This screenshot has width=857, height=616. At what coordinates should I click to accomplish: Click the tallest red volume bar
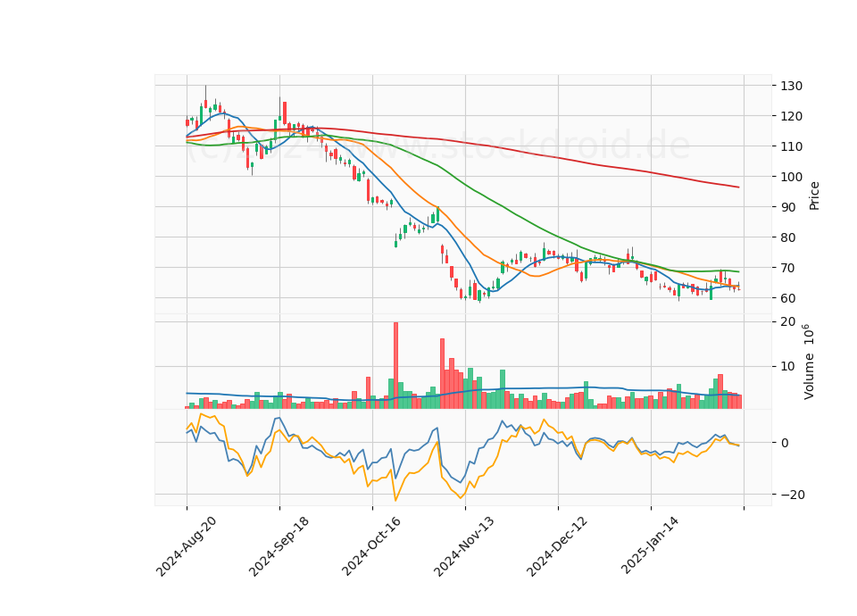tap(395, 365)
